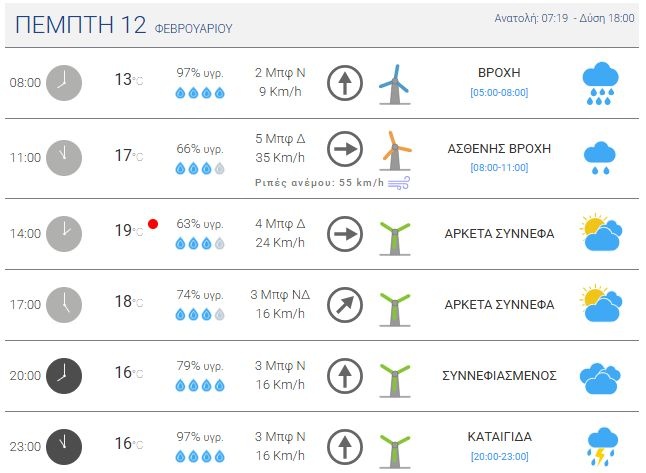Click the red dot next to 19°C
This screenshot has width=646, height=473.
point(153,224)
